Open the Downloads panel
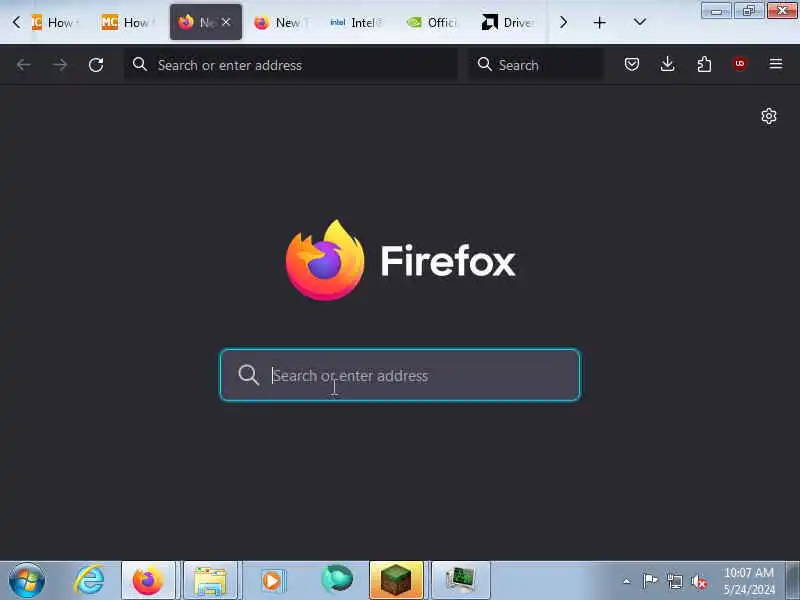This screenshot has width=800, height=600. (667, 64)
